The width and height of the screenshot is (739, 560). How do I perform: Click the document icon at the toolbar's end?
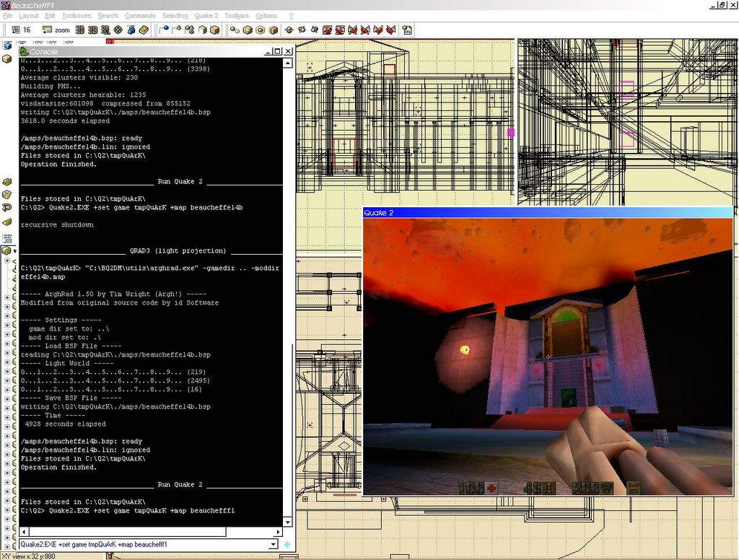coord(407,30)
